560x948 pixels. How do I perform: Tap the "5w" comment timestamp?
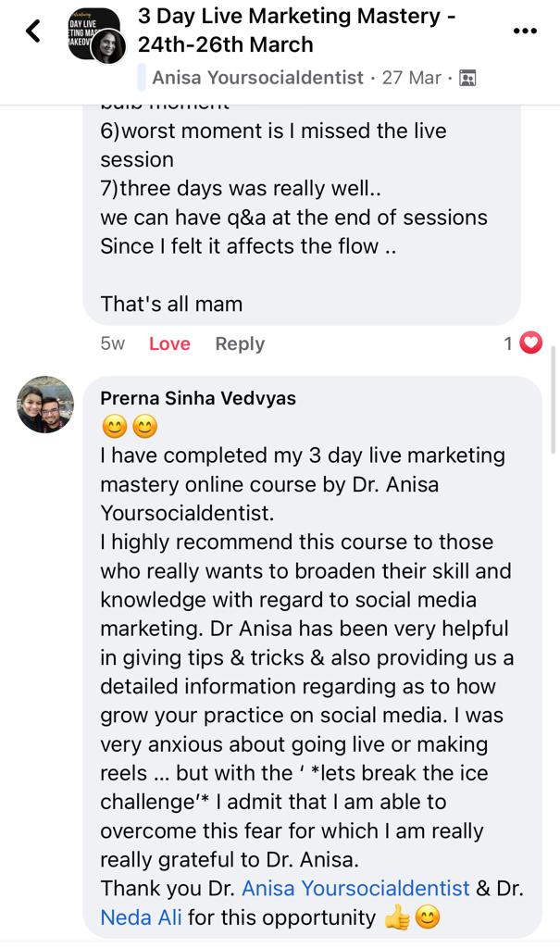(x=112, y=343)
